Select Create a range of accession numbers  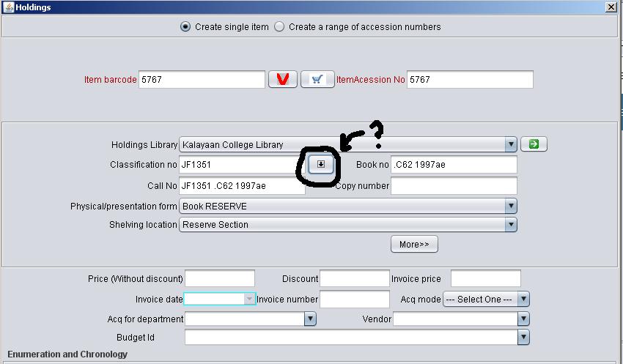[279, 27]
